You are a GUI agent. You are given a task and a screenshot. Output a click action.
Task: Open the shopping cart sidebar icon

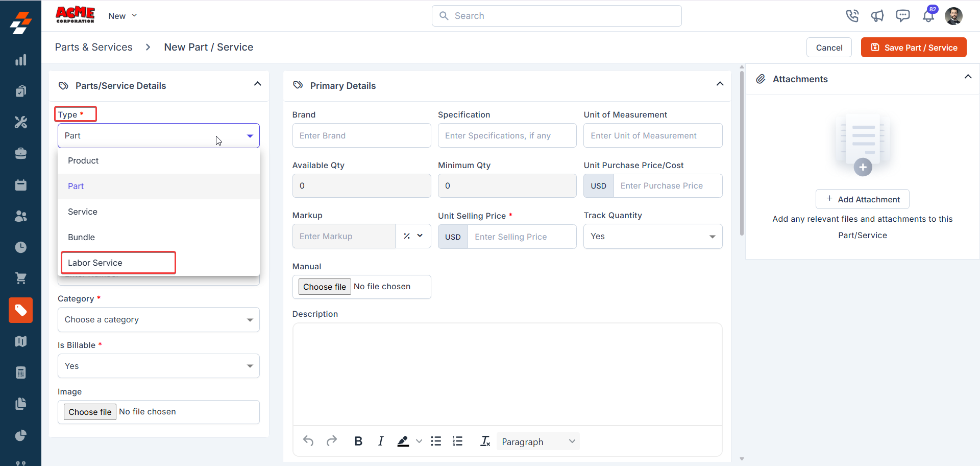point(20,278)
